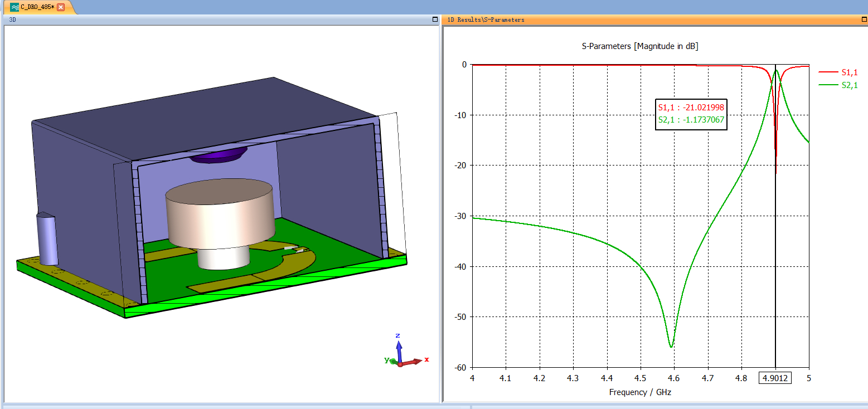Maximize the 1D Results S-Parameters pane

tap(864, 20)
